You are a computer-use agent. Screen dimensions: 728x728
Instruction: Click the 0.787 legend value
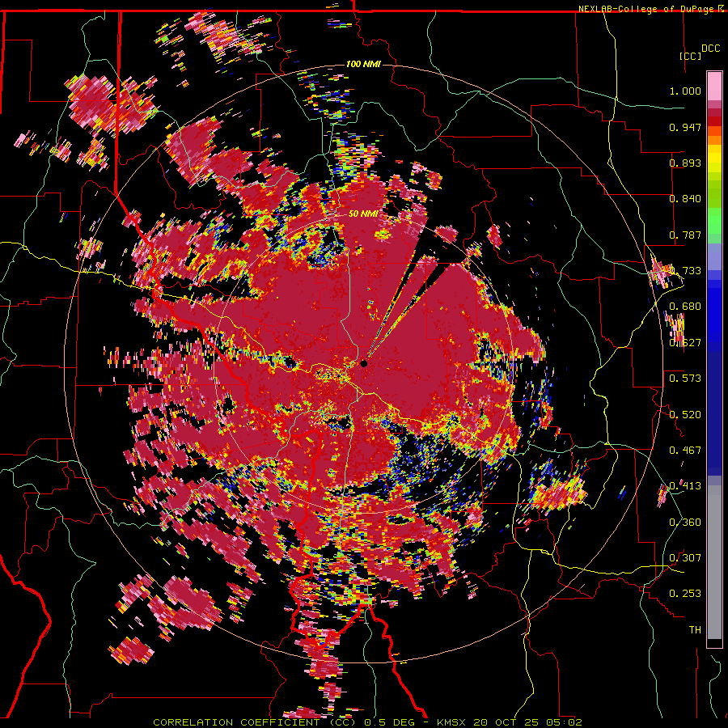[685, 235]
